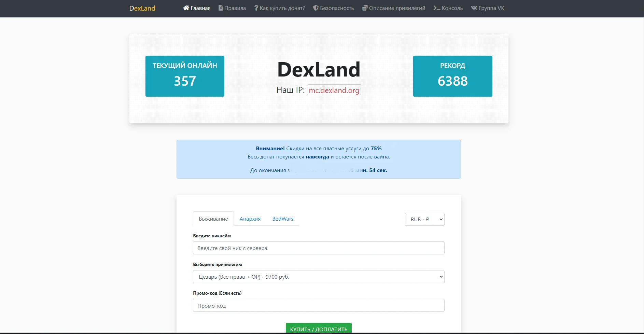Click the question mark icon in the navbar
644x334 pixels.
(x=256, y=8)
